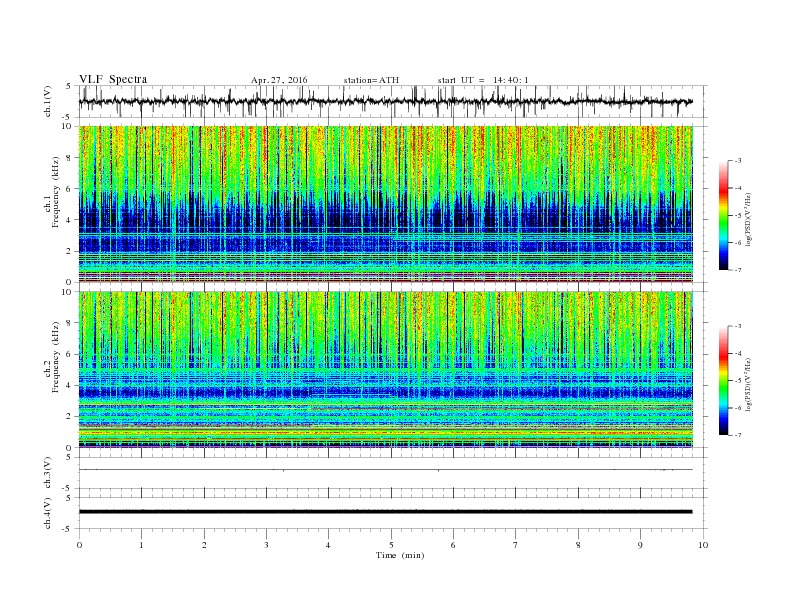
Task: Click the "VLF Spectra" plot title
Action: [113, 79]
